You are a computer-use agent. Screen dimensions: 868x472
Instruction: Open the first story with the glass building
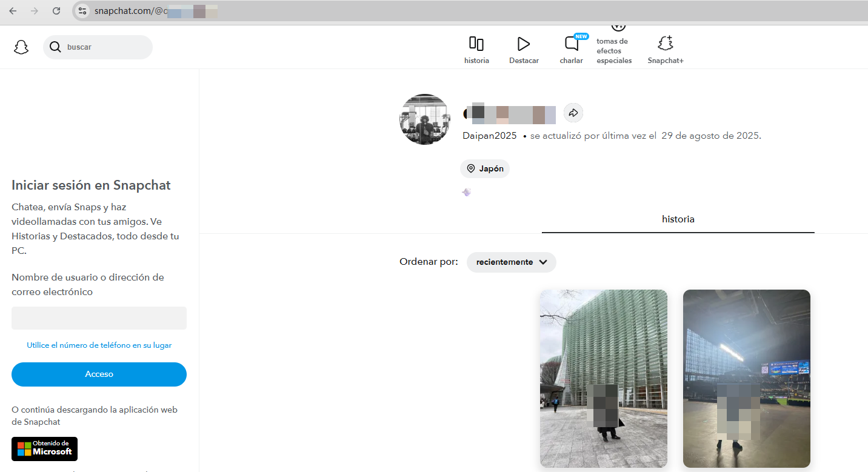(603, 378)
